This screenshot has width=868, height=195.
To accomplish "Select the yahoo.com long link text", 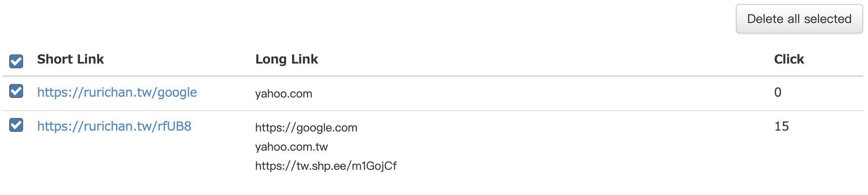I will 284,94.
